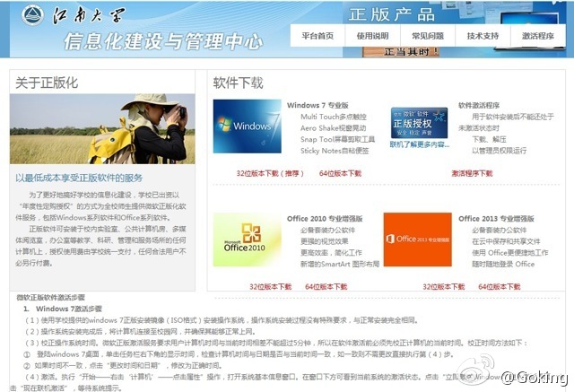The height and width of the screenshot is (392, 574).
Task: Click the 以最低成本享受正版软件的服务 heading
Action: click(x=79, y=178)
